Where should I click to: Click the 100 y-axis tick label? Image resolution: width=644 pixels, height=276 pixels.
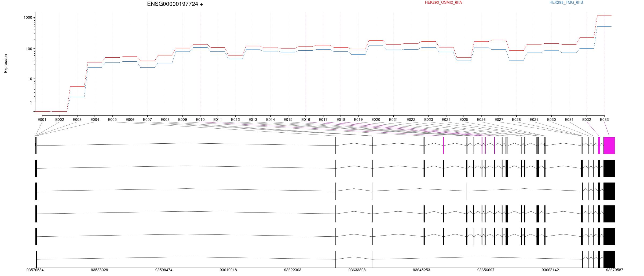[29, 49]
